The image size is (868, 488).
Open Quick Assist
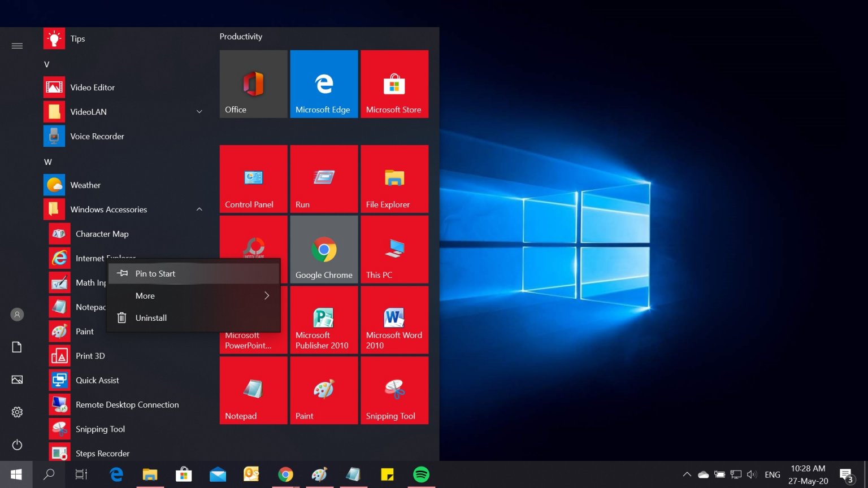pos(97,380)
